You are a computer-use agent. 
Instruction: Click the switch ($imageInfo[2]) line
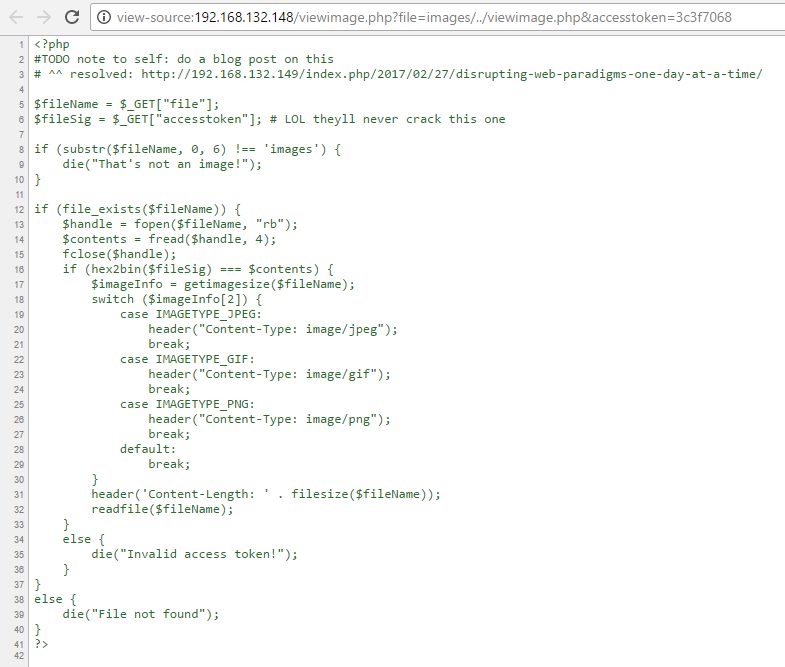click(177, 299)
